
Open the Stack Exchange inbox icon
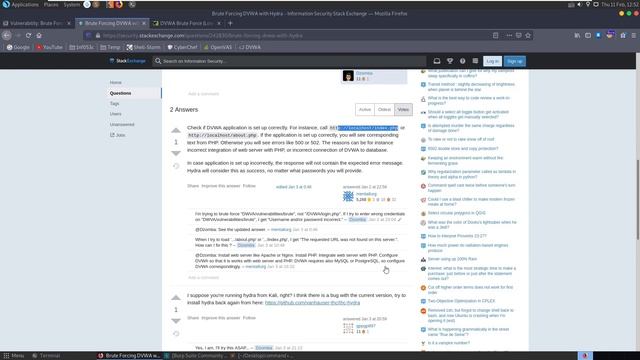click(x=437, y=61)
